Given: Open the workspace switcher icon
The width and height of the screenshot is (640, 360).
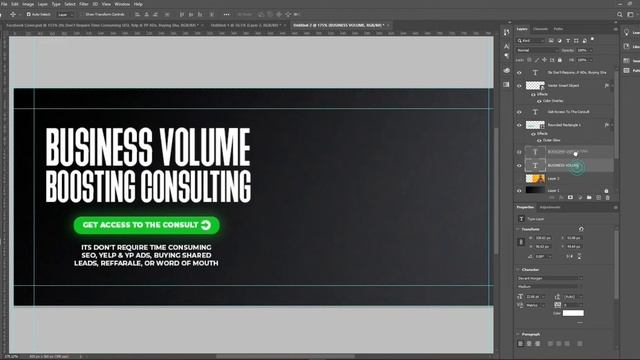Looking at the screenshot, I should [631, 14].
